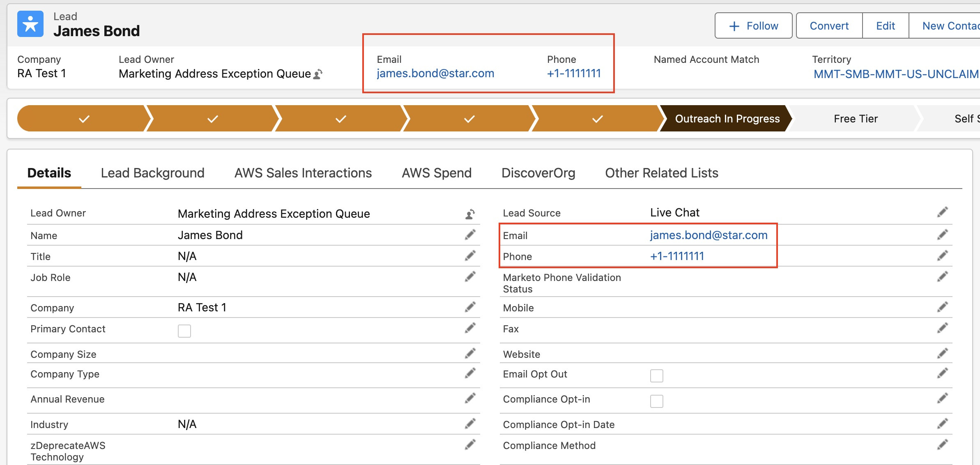Viewport: 980px width, 465px height.
Task: Edit Compliance Opt-in Date pencil icon
Action: (x=943, y=424)
